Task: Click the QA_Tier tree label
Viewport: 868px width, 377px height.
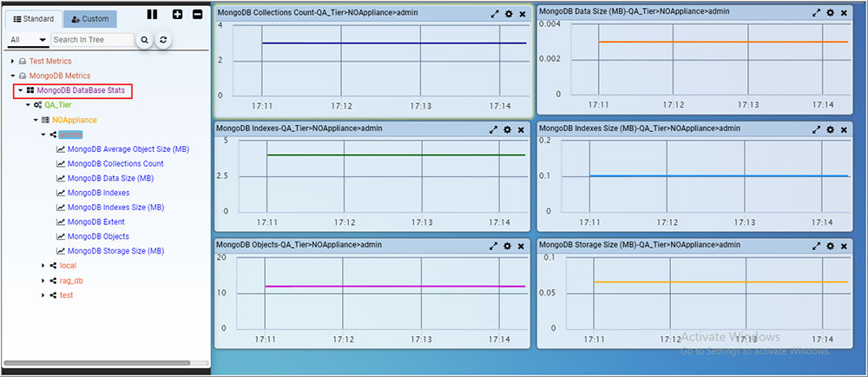Action: pyautogui.click(x=58, y=104)
